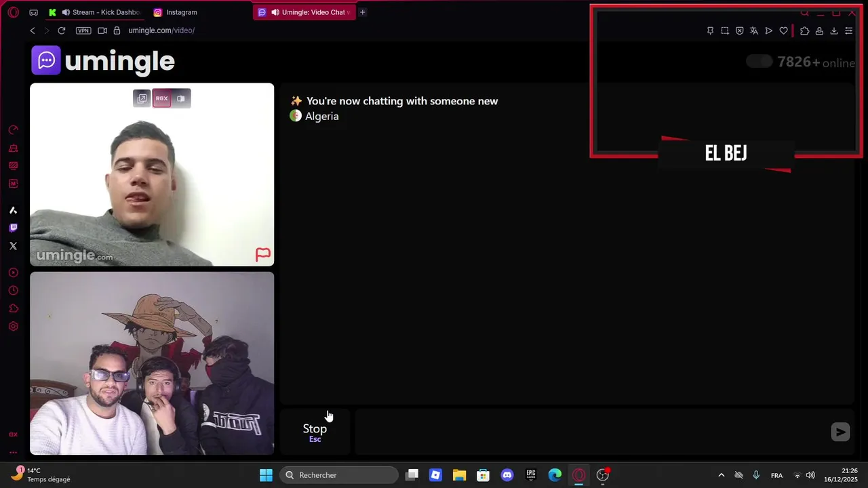Go back with the back arrow

pos(32,30)
